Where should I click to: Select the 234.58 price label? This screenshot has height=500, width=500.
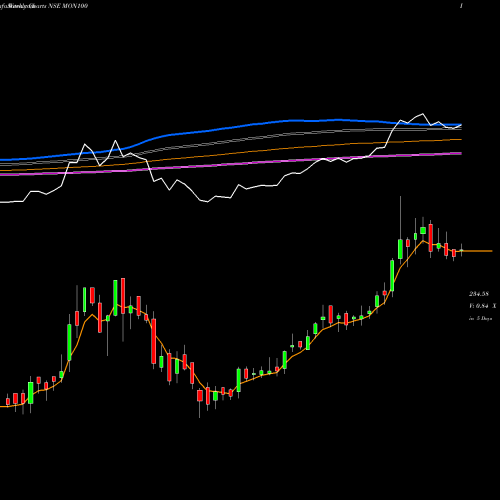[479, 294]
